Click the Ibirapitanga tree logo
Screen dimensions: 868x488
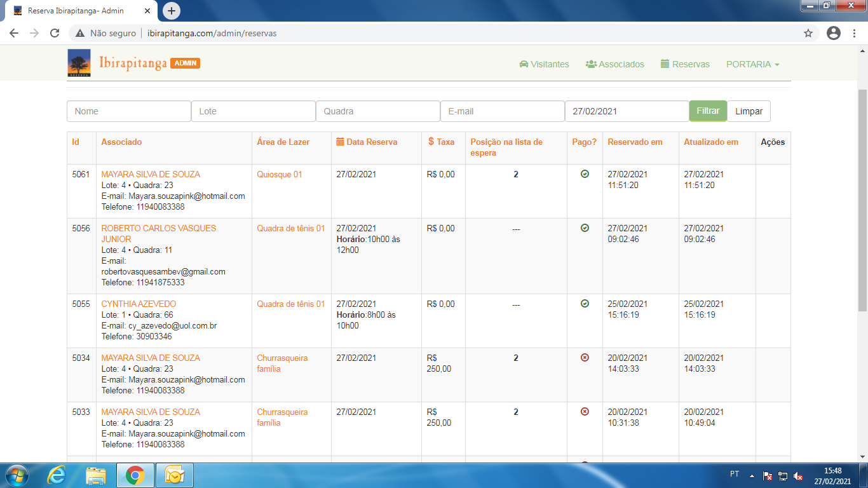pos(79,63)
